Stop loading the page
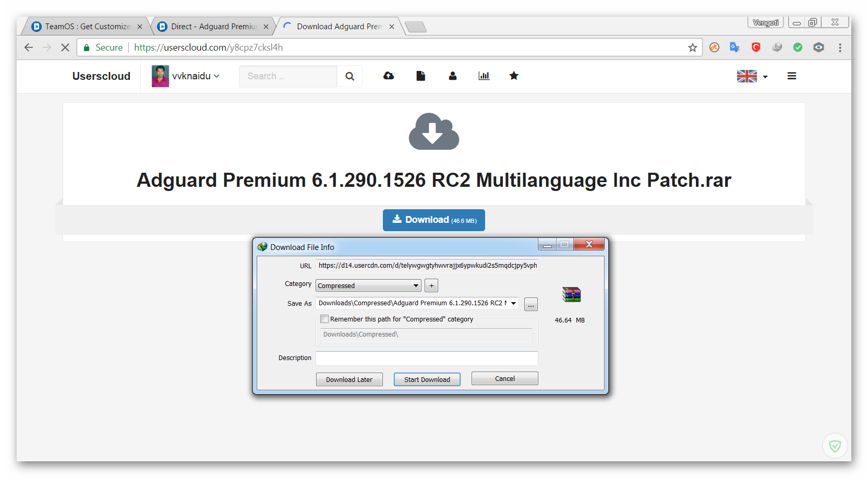Viewport: 868px width, 478px height. coord(65,47)
